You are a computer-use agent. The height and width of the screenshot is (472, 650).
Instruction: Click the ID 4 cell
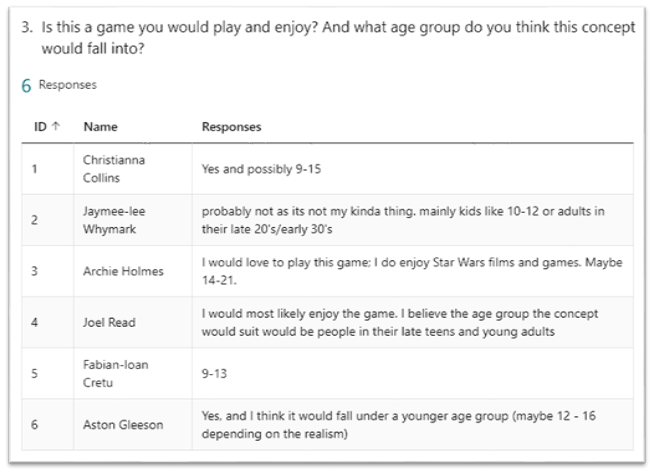35,322
